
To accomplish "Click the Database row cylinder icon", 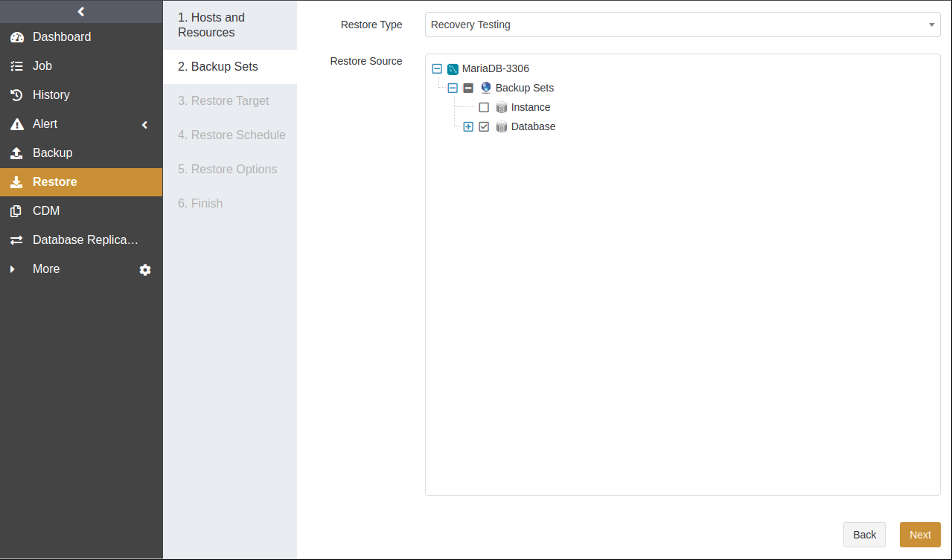I will click(x=502, y=126).
